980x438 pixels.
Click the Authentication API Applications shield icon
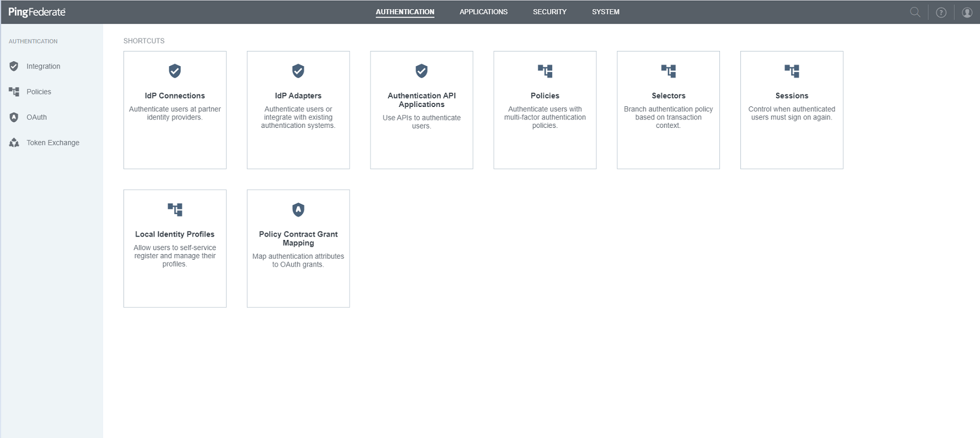pos(421,71)
